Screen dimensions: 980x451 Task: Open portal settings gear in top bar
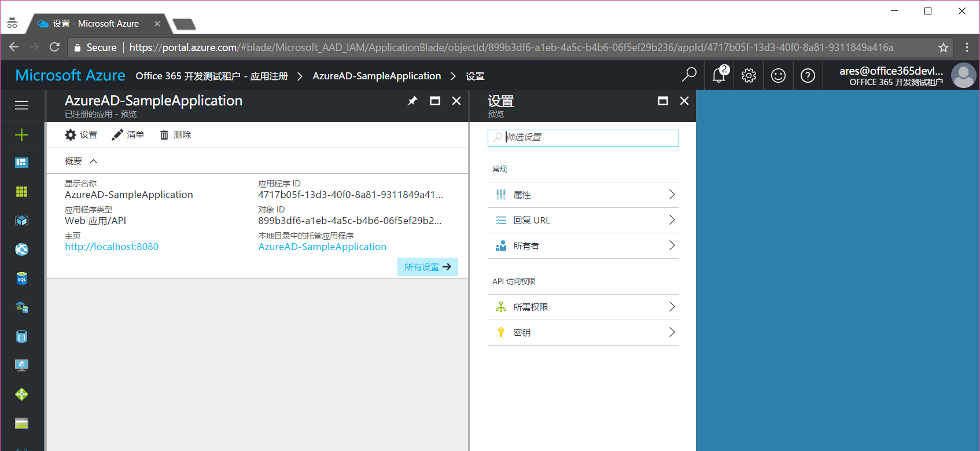click(x=749, y=75)
